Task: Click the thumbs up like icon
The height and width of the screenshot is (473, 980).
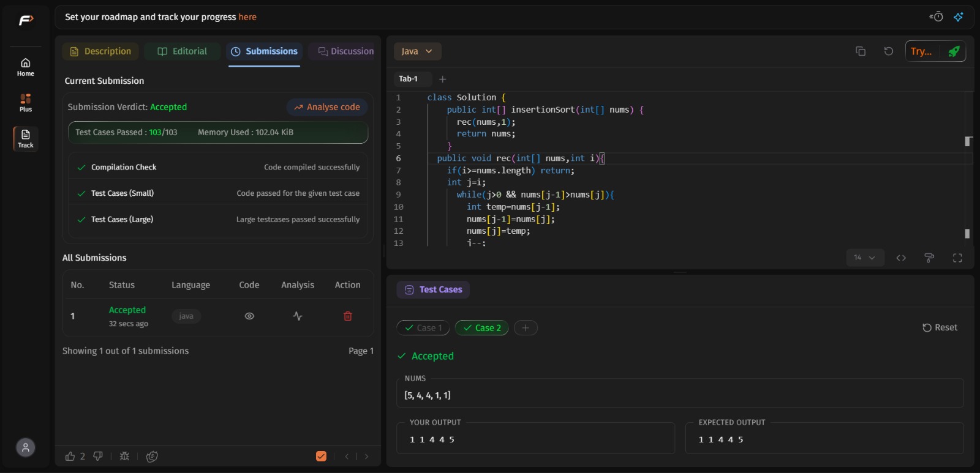Action: [70, 456]
